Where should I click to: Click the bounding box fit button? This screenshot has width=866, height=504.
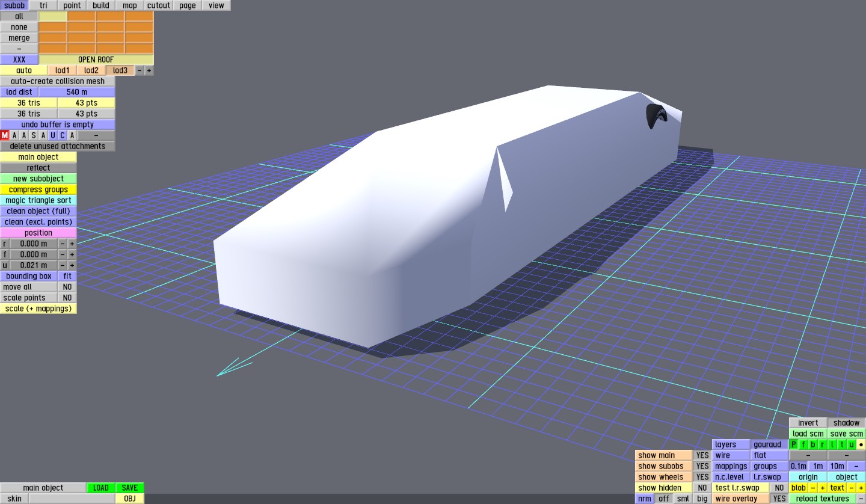[x=67, y=276]
